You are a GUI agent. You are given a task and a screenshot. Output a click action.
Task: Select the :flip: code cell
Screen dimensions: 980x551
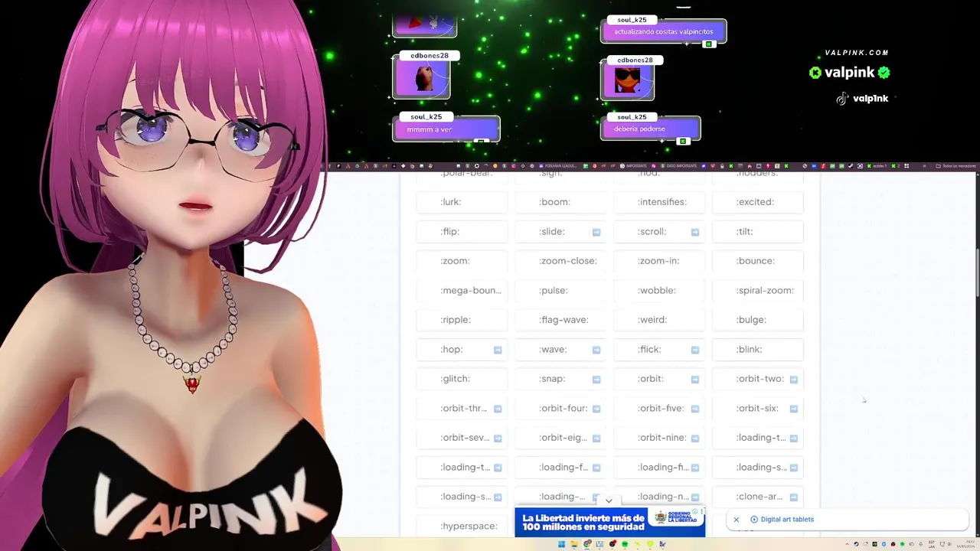point(462,232)
